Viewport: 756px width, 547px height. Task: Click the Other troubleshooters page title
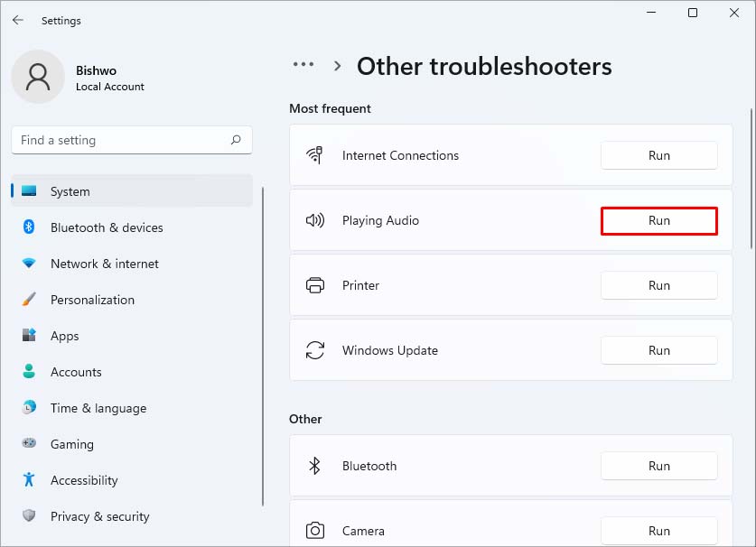(484, 66)
